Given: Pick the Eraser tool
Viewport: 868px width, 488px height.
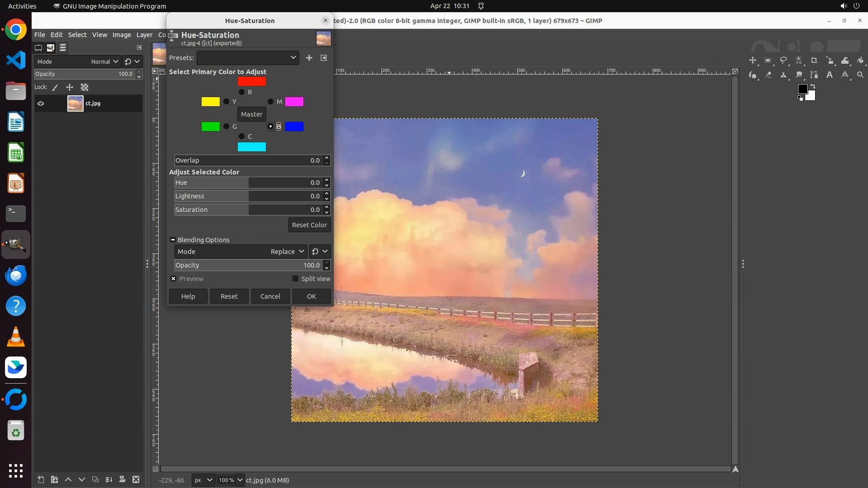Looking at the screenshot, I should coord(768,75).
